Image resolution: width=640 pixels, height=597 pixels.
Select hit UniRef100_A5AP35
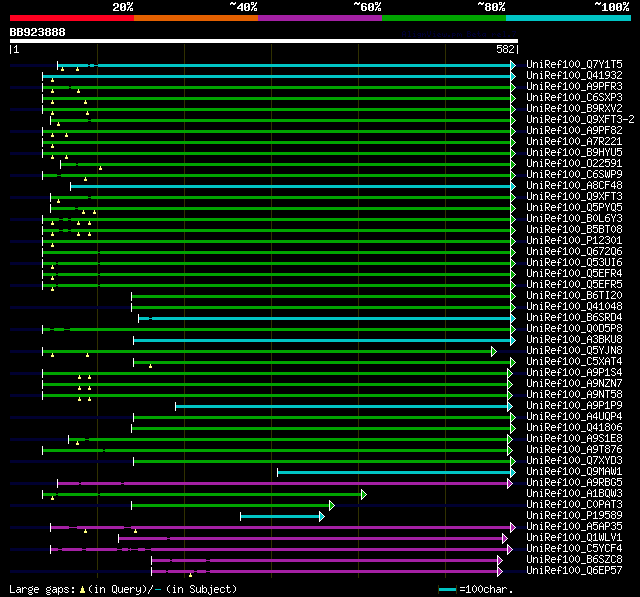coord(574,527)
